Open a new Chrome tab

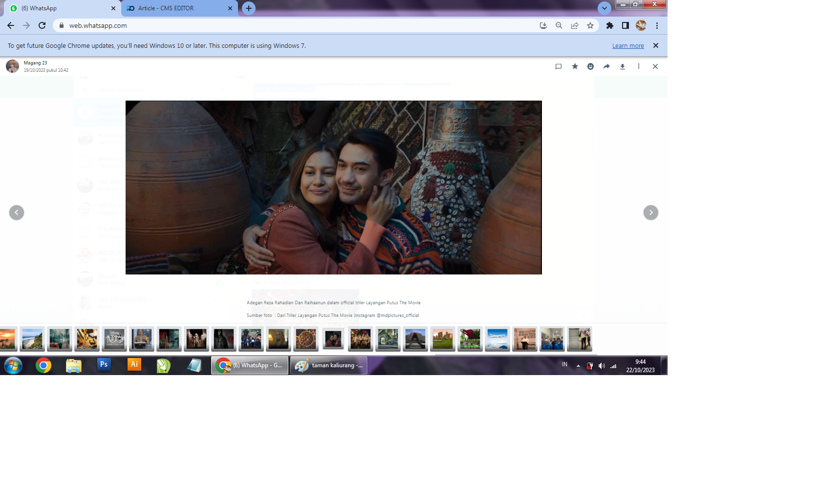click(249, 8)
